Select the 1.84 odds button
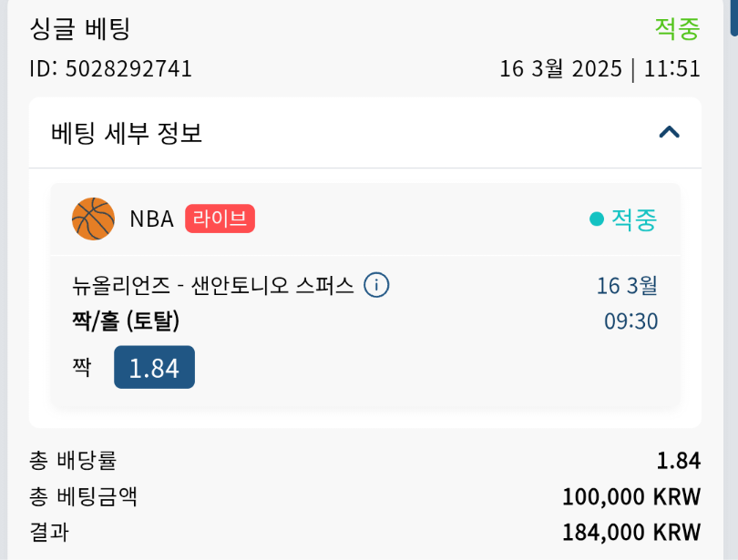The image size is (738, 560). 154,367
